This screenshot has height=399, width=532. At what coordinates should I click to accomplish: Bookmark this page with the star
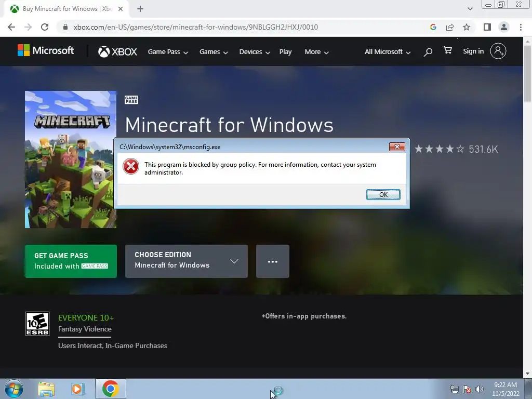tap(467, 27)
